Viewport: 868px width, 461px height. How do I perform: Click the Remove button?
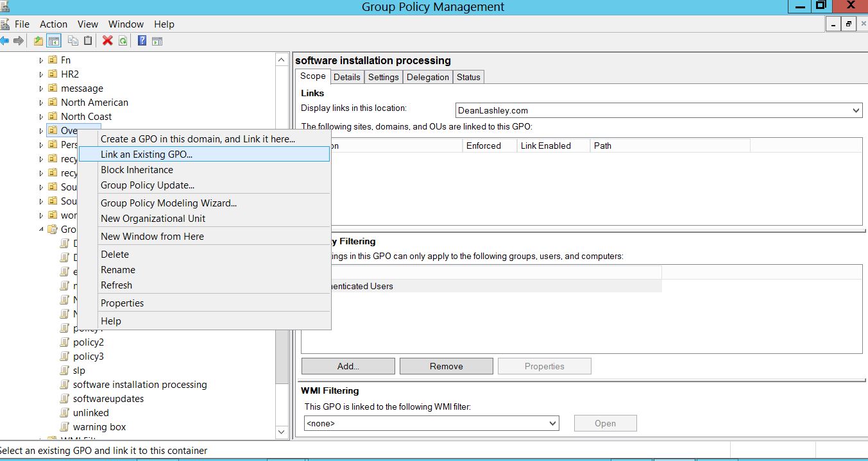pos(446,366)
